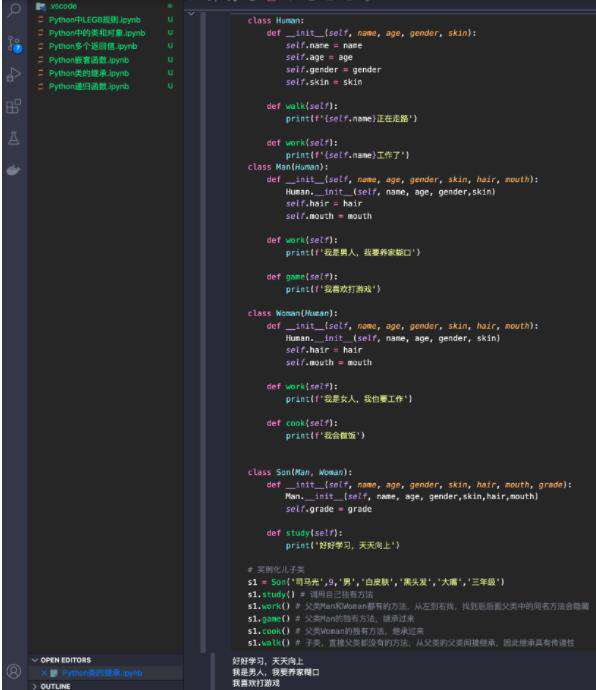Click the output line '好好学习,天天向上'
Image resolution: width=596 pixels, height=690 pixels.
coord(268,661)
